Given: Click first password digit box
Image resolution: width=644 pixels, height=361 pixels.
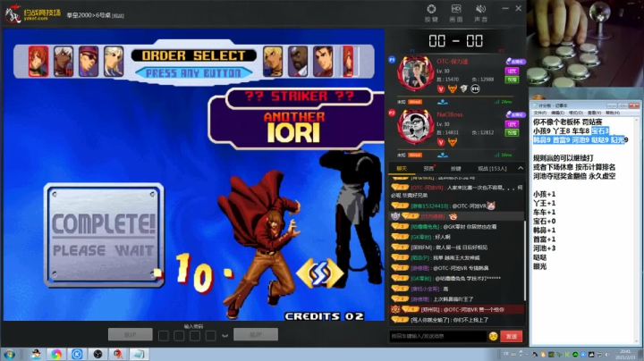Looking at the screenshot, I should coord(164,336).
